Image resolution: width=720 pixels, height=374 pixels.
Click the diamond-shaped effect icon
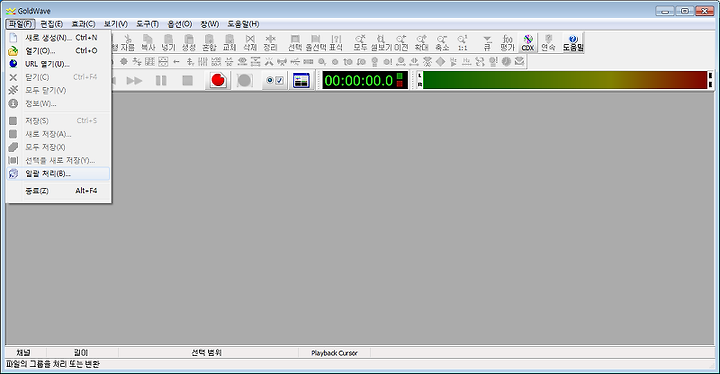(x=440, y=62)
